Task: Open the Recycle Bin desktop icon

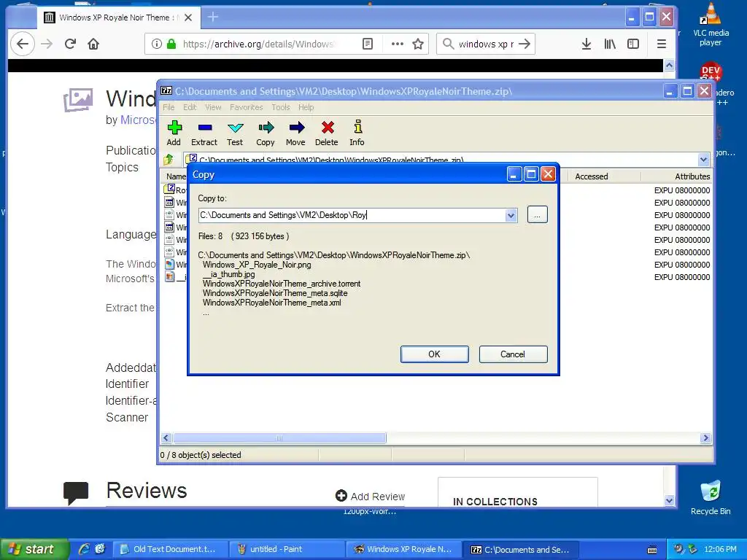Action: point(711,497)
